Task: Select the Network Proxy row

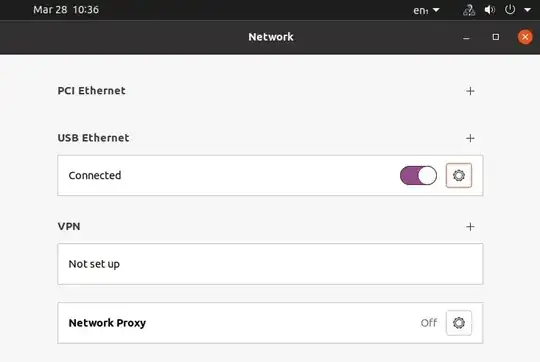Action: (x=270, y=323)
